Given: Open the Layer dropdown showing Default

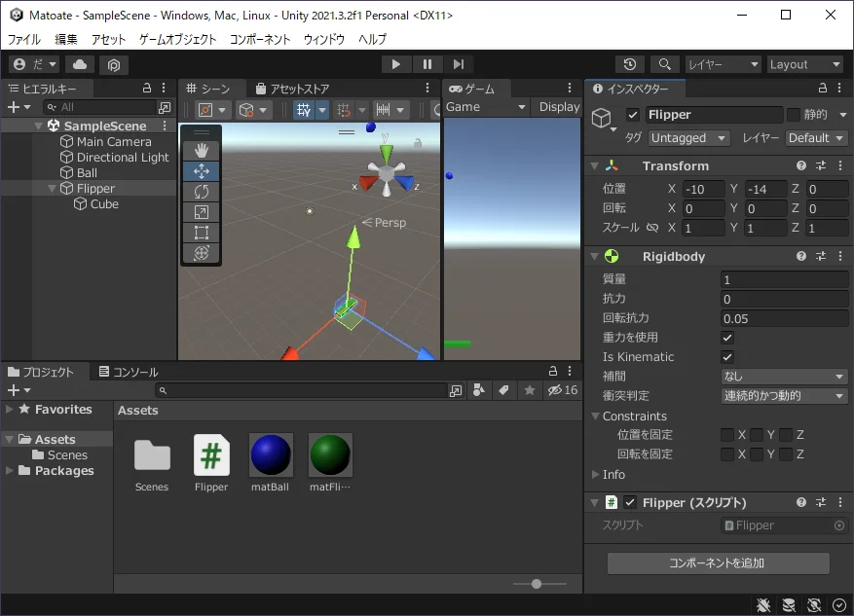Looking at the screenshot, I should pos(816,138).
